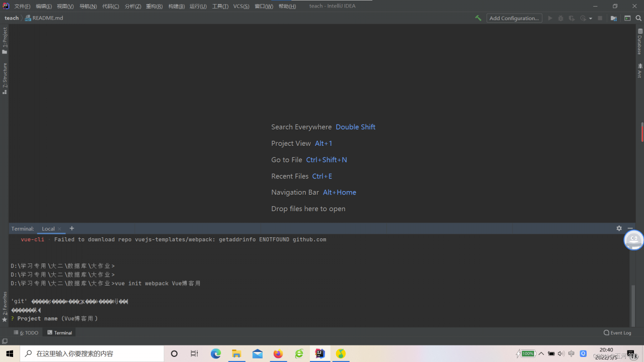Screen dimensions: 644x362
Task: Open the Windows Start menu
Action: tap(10, 353)
